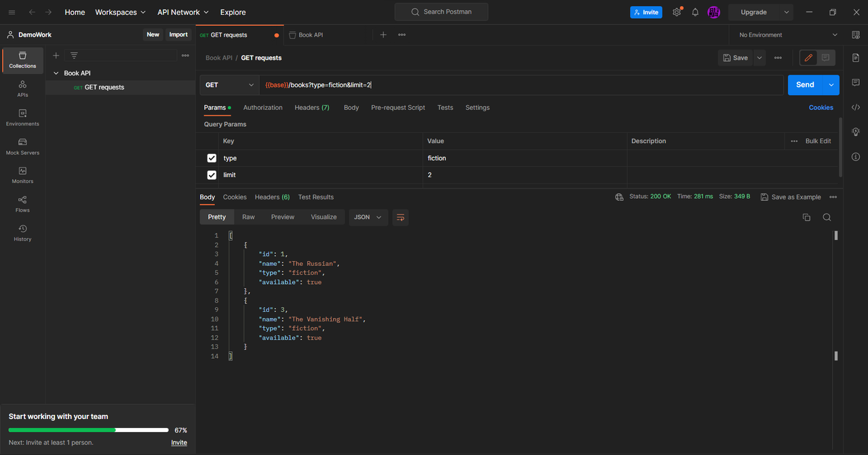
Task: Open Postman settings gear icon
Action: point(677,12)
